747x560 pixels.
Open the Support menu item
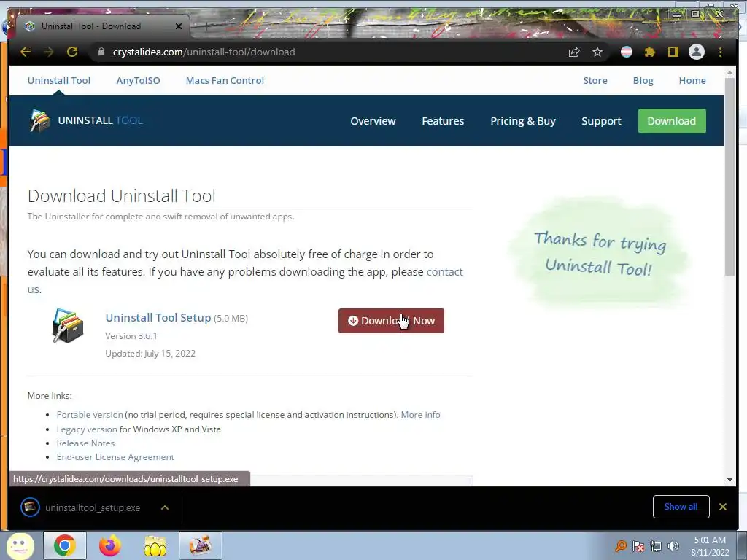(601, 121)
